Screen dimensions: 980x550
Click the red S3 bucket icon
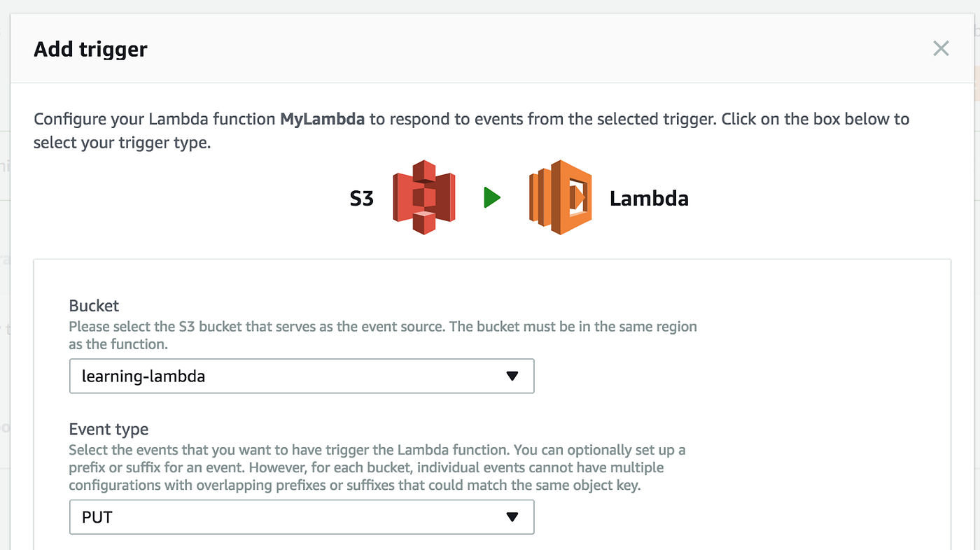[423, 197]
